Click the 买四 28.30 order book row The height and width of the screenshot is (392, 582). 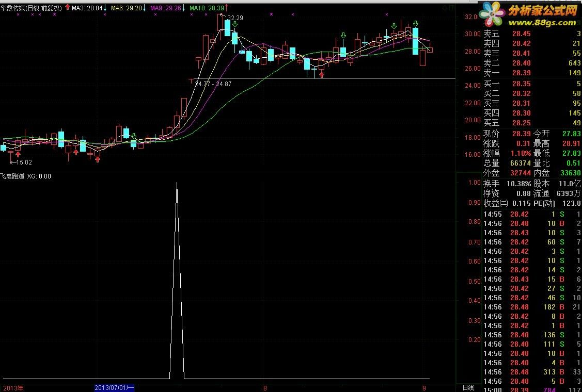tap(532, 113)
